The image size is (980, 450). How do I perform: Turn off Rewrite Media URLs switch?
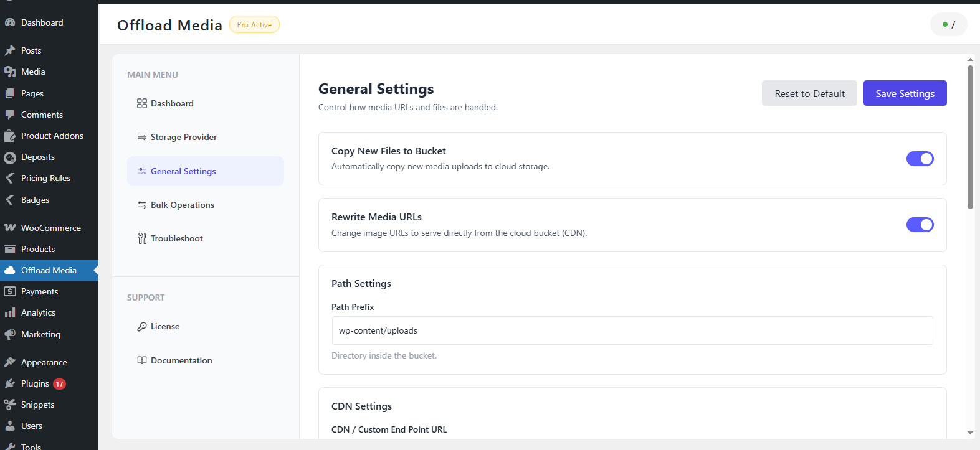coord(920,225)
